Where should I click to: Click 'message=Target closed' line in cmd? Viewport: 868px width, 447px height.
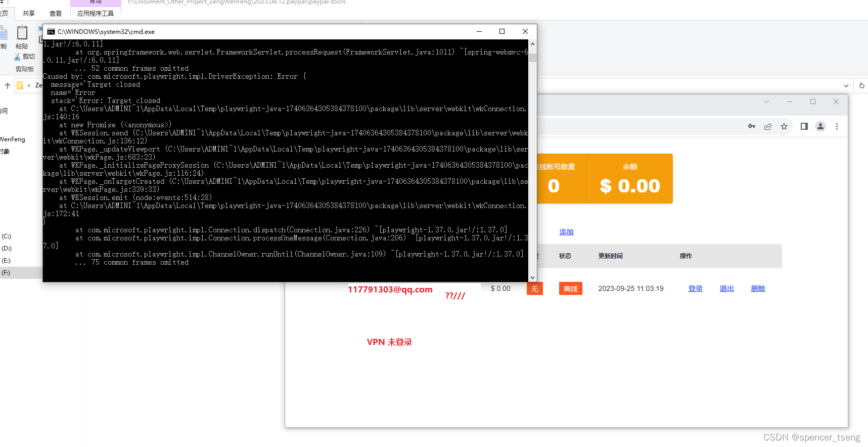96,84
